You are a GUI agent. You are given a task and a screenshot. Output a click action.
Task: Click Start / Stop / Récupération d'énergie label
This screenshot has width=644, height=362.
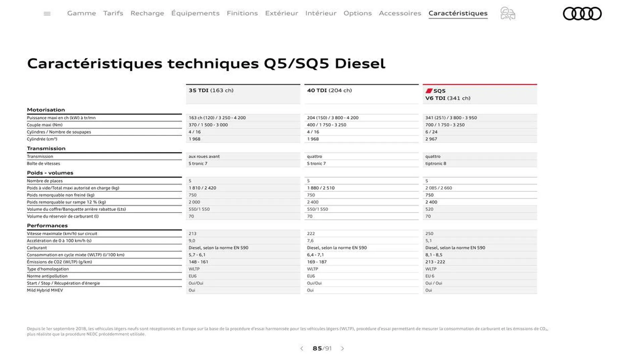[63, 283]
